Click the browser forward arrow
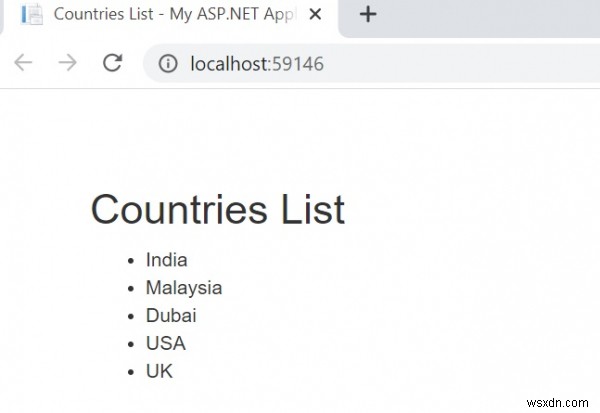Screen dimensions: 600x413 (68, 63)
